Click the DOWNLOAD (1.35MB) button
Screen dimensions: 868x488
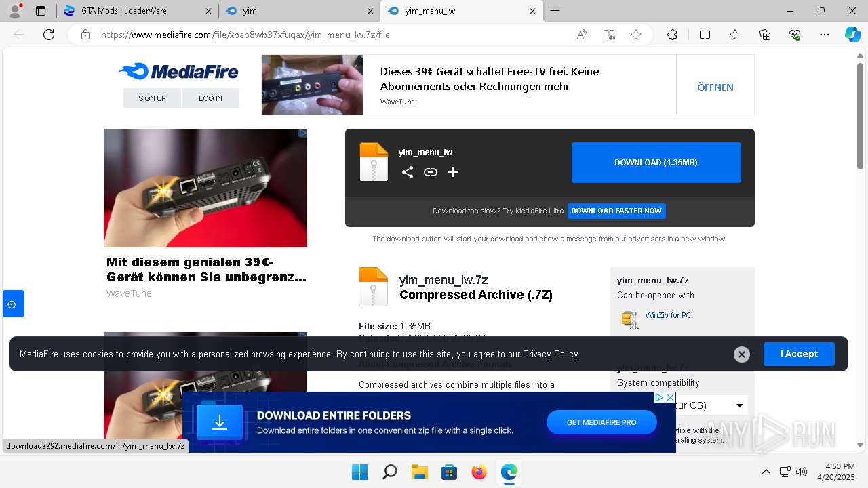pyautogui.click(x=656, y=163)
